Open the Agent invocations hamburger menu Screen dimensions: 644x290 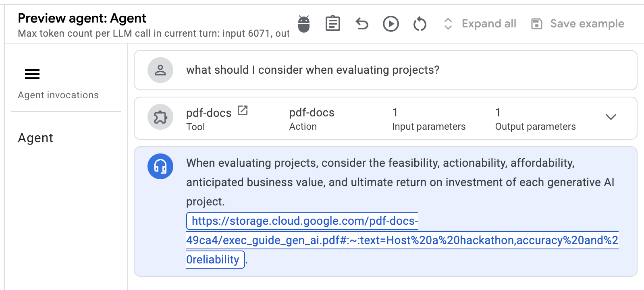coord(32,74)
